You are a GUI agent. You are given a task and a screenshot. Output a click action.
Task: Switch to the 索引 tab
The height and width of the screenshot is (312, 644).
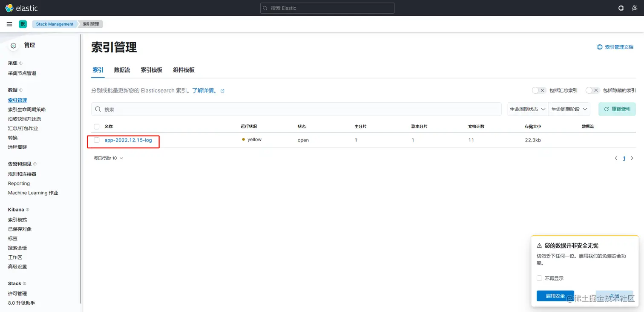(x=98, y=70)
